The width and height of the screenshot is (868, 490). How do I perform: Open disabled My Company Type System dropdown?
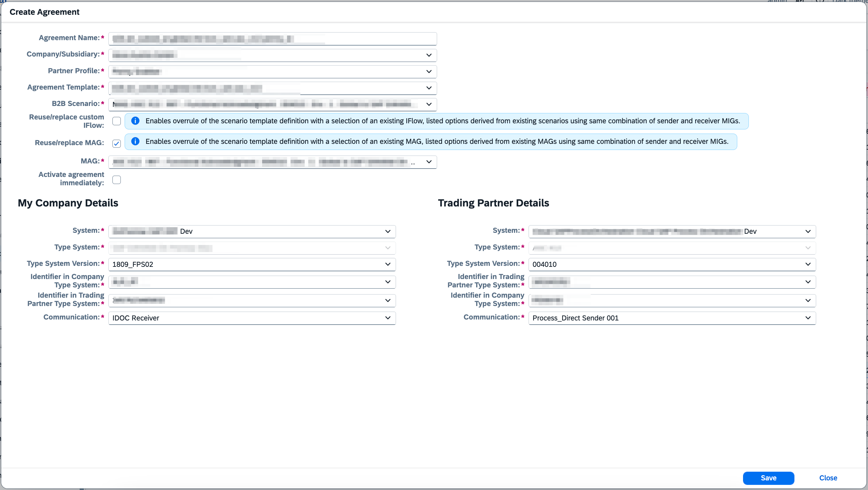click(387, 248)
